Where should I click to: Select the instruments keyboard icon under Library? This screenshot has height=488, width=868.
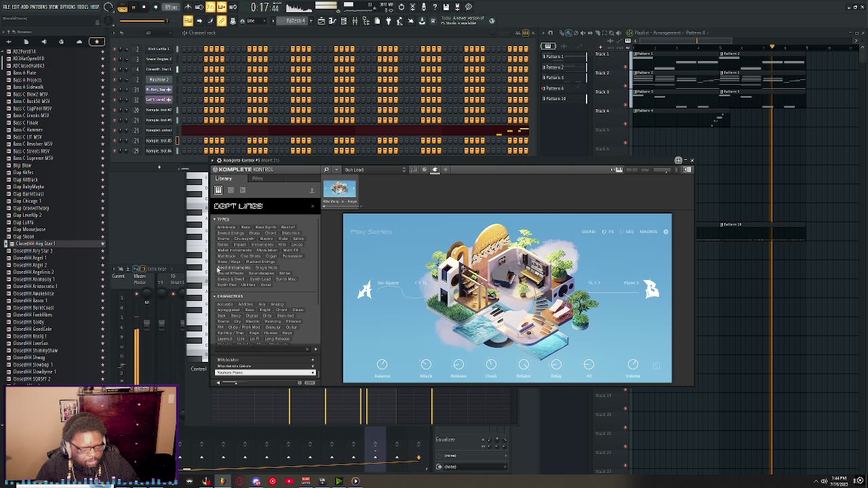218,190
